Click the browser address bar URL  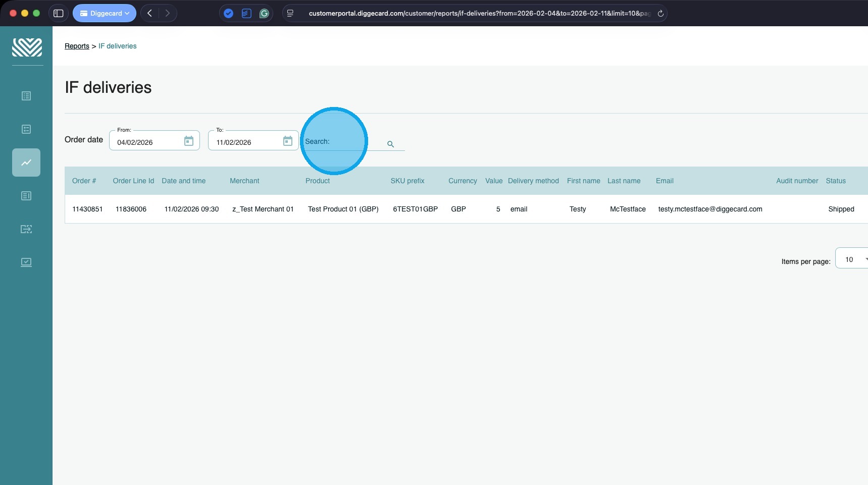coord(480,13)
